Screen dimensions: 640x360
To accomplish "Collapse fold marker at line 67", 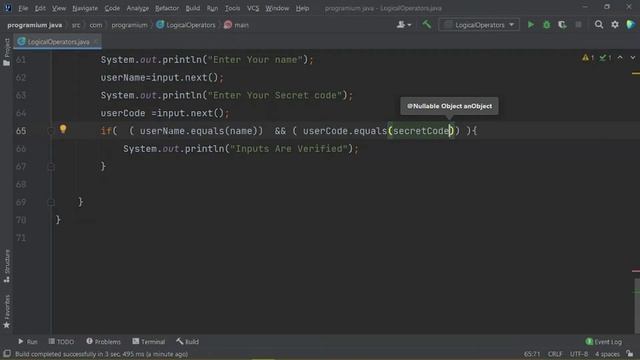I will click(x=51, y=167).
